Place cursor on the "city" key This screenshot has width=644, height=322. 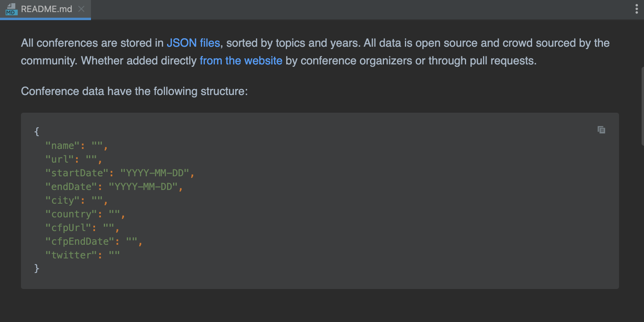(62, 200)
